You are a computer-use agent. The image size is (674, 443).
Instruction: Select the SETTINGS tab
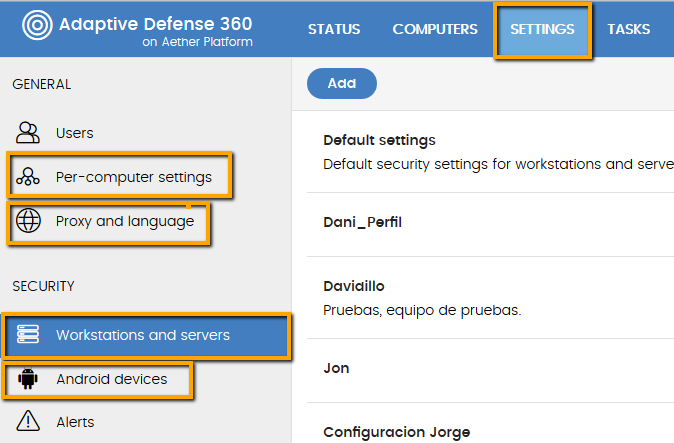click(542, 29)
